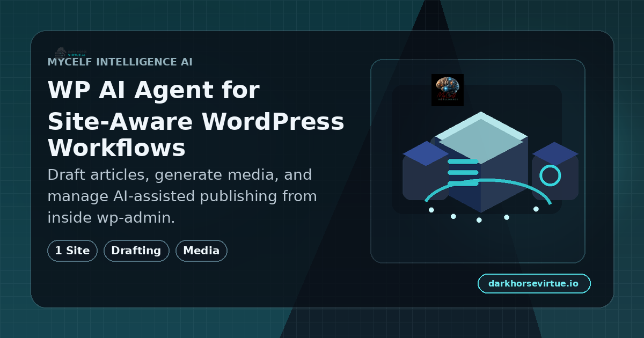Open the MyCelf Intelligence brain logo

click(x=448, y=90)
